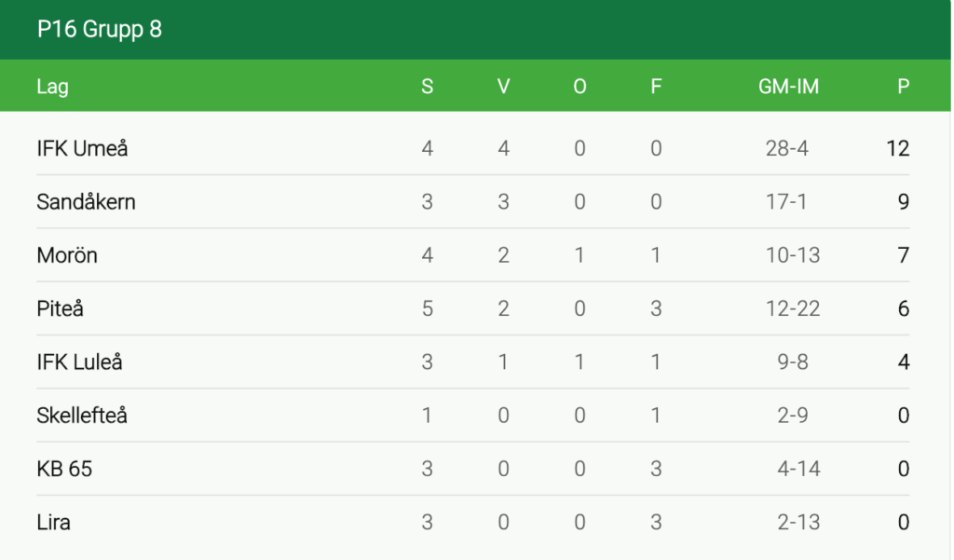
Task: Click the 28-4 goal difference cell
Action: [786, 148]
